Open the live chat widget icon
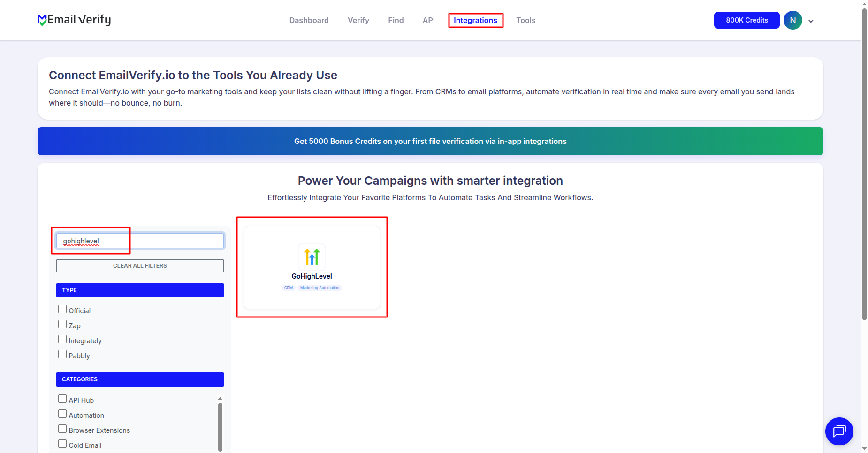868x453 pixels. coord(839,431)
